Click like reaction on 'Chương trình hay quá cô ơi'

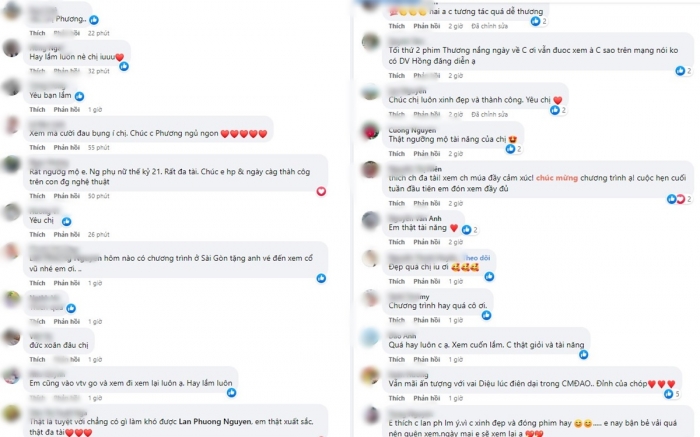click(x=486, y=315)
